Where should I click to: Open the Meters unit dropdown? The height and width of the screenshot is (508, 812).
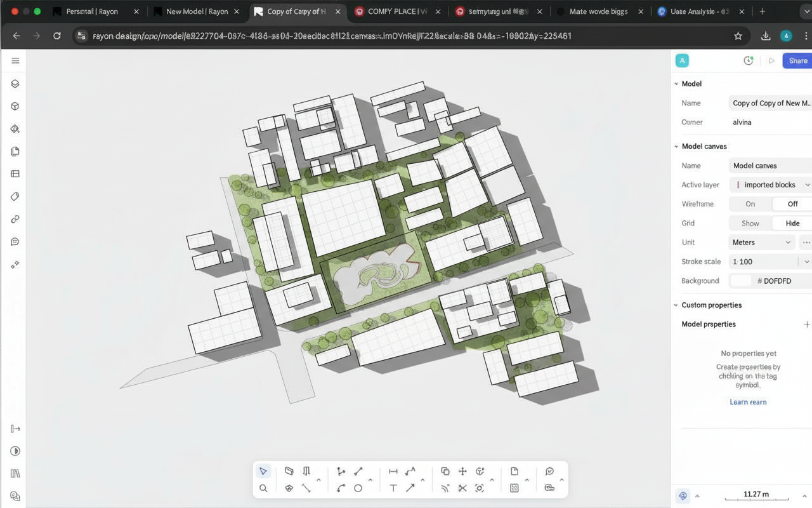click(x=762, y=242)
